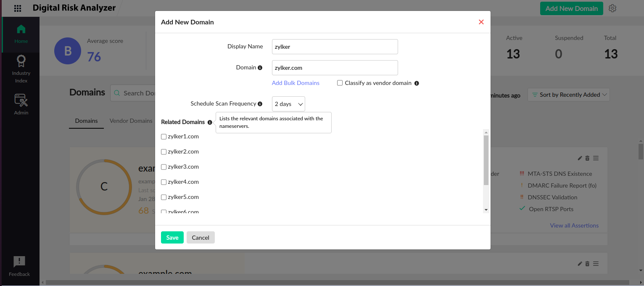Open the apps grid launcher icon
This screenshot has height=286, width=644.
(18, 8)
